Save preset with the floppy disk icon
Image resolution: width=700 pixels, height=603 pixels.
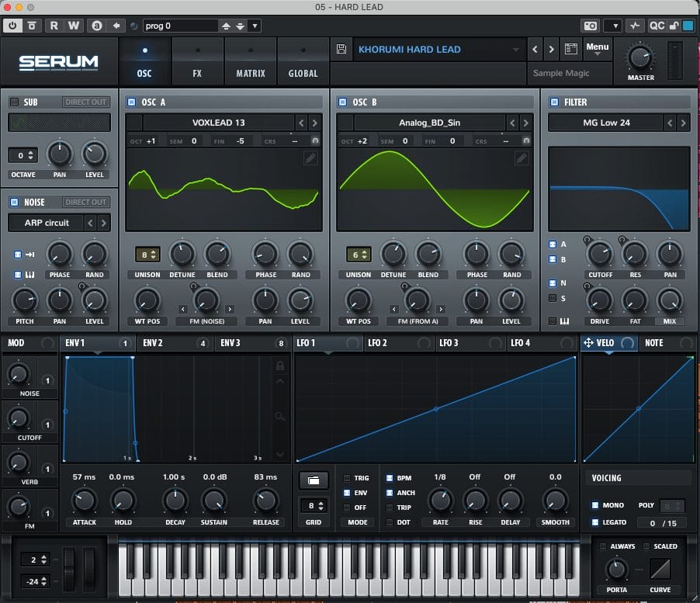click(341, 49)
